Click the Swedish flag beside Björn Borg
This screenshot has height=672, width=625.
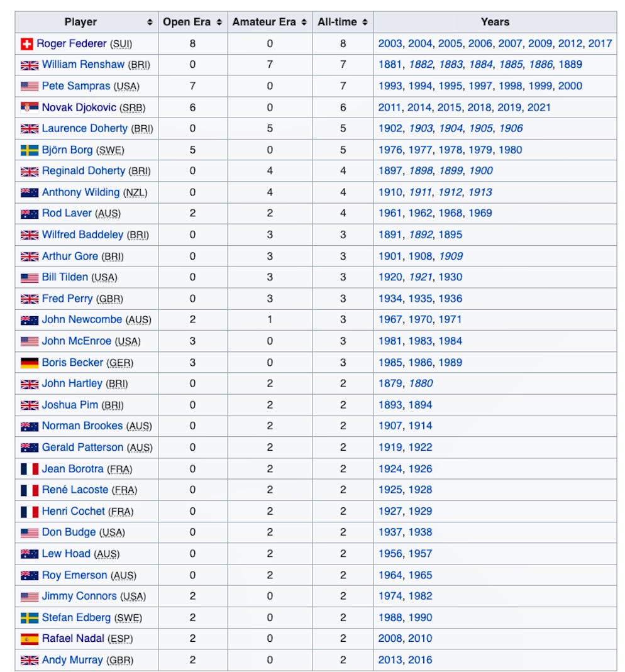pyautogui.click(x=30, y=150)
